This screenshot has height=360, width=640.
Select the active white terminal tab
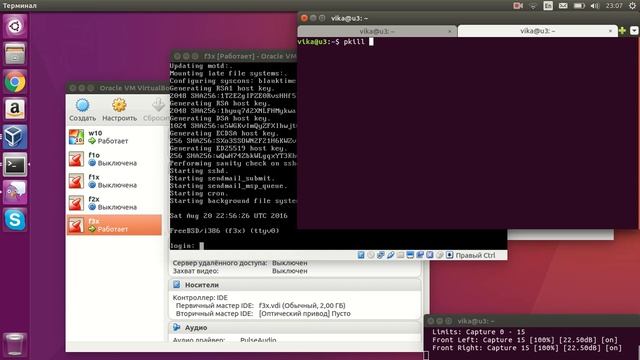[538, 31]
